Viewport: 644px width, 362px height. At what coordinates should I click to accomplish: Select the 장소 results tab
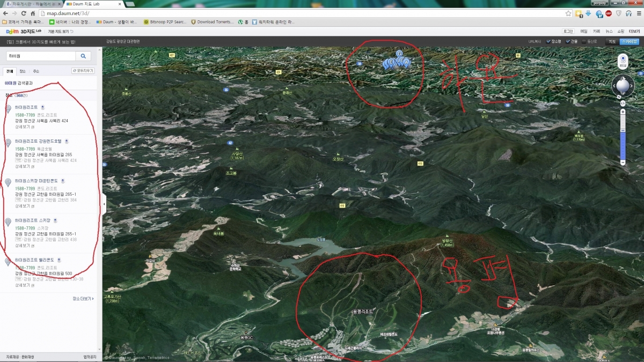pyautogui.click(x=23, y=71)
